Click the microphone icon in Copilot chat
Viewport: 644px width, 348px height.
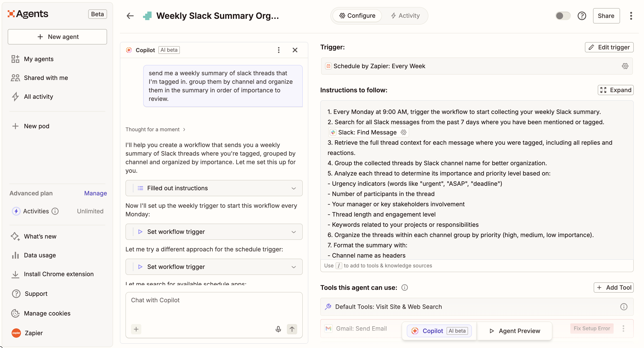tap(278, 329)
